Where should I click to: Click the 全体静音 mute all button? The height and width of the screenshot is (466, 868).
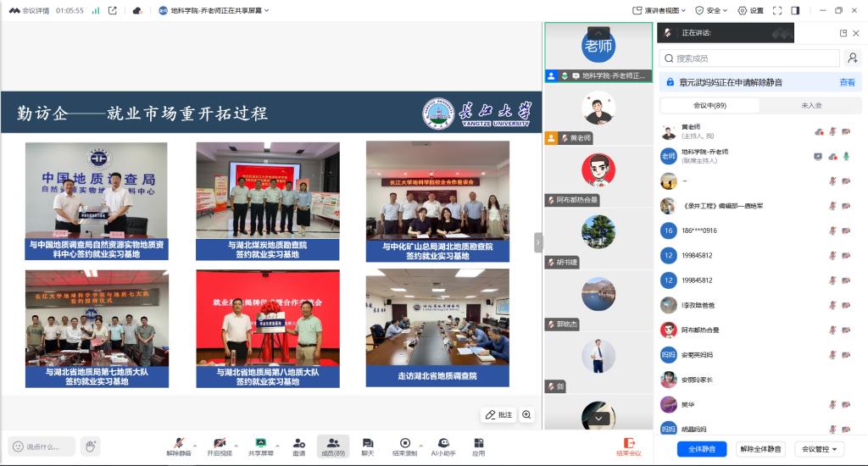coord(701,449)
